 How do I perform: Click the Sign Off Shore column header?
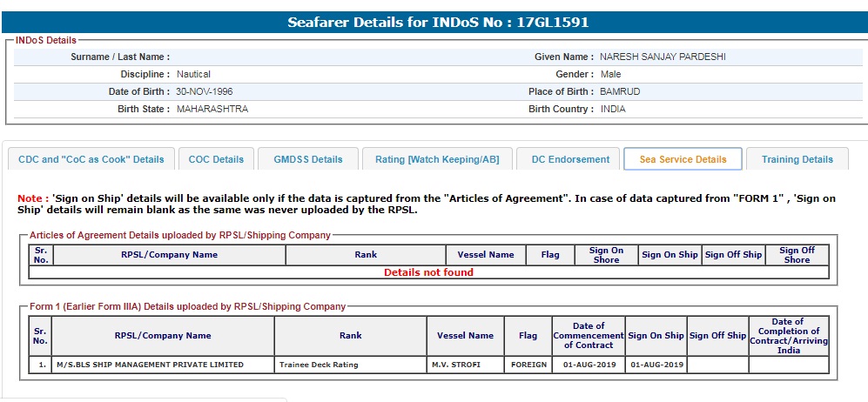797,255
